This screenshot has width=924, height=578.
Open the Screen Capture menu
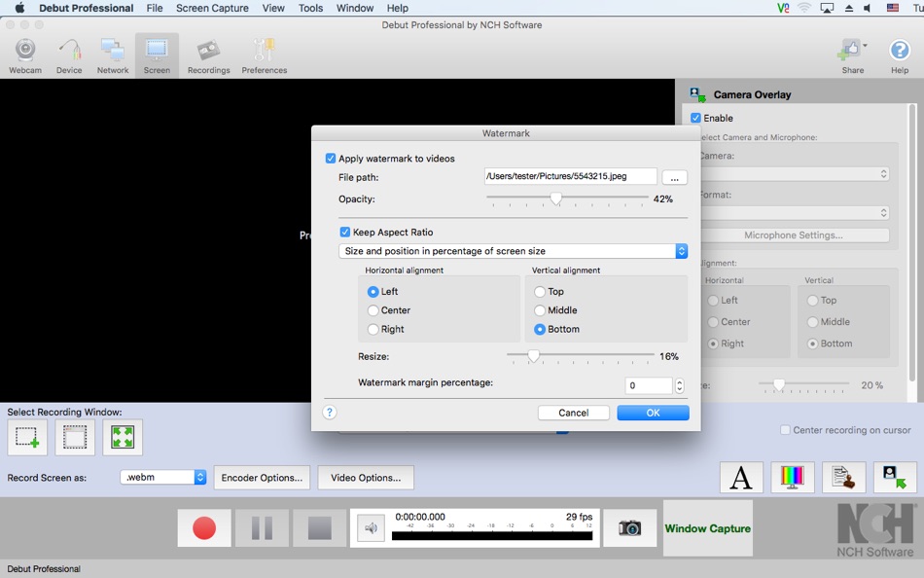pyautogui.click(x=212, y=8)
